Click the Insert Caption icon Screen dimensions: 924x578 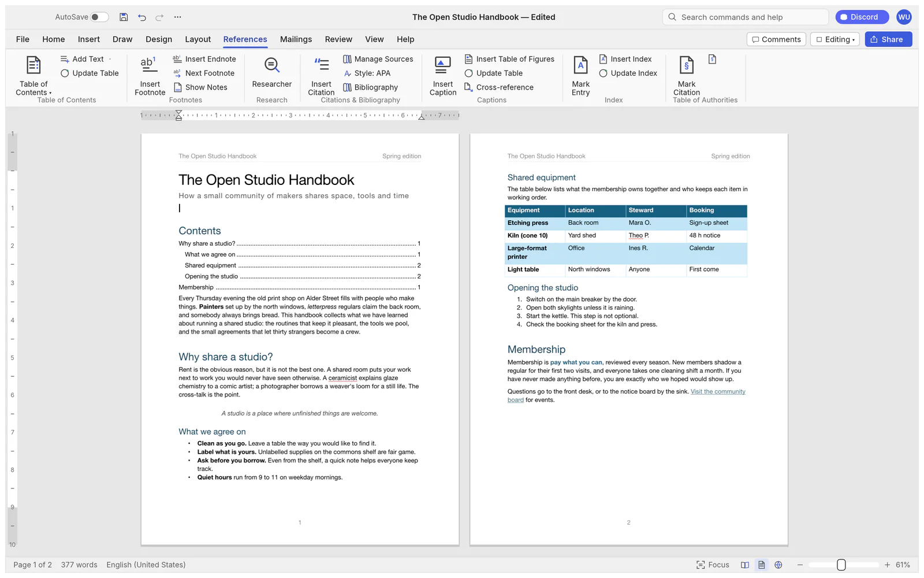tap(443, 65)
